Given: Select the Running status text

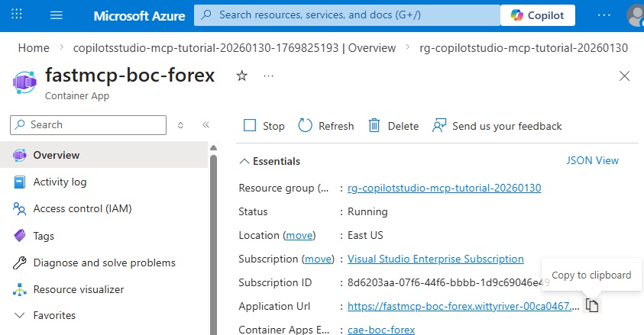Looking at the screenshot, I should click(x=367, y=211).
